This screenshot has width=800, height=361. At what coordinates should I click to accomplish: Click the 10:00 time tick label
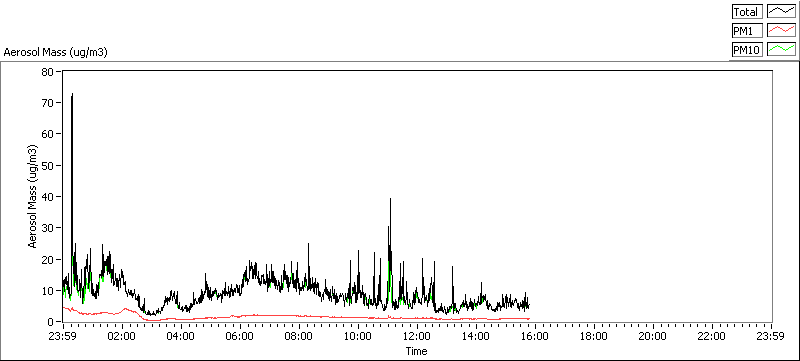coord(358,336)
